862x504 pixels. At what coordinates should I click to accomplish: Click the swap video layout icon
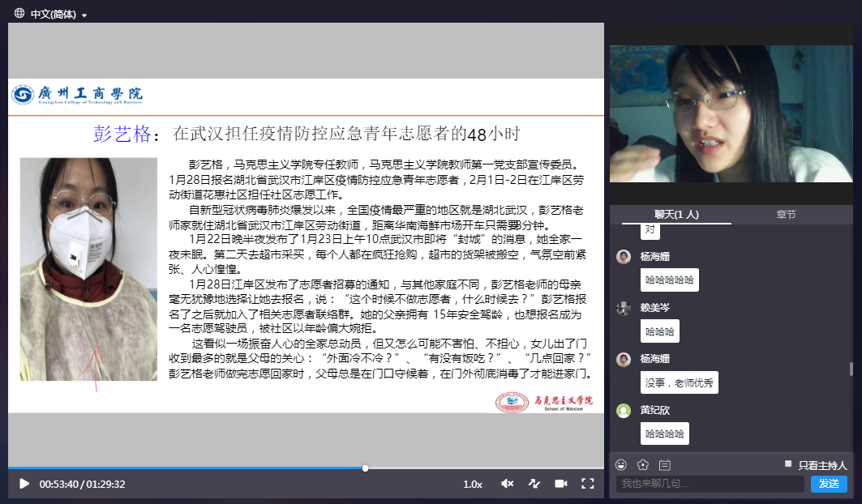click(x=534, y=484)
